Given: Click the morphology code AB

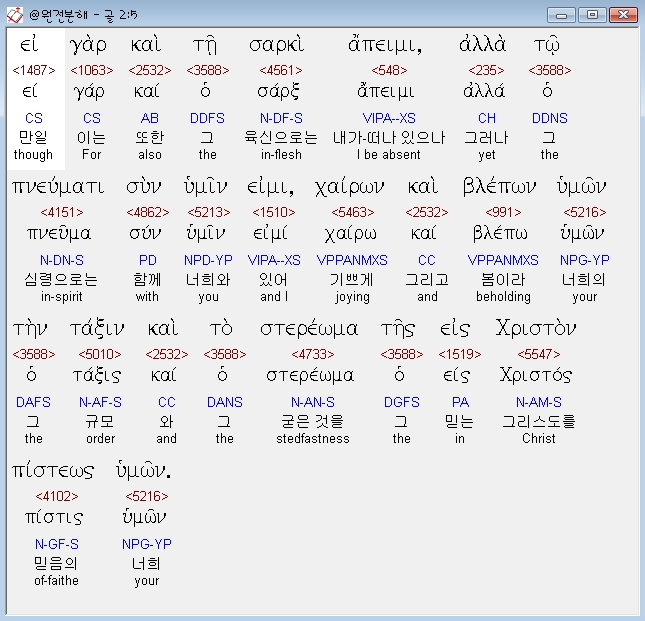Looking at the screenshot, I should (x=150, y=118).
